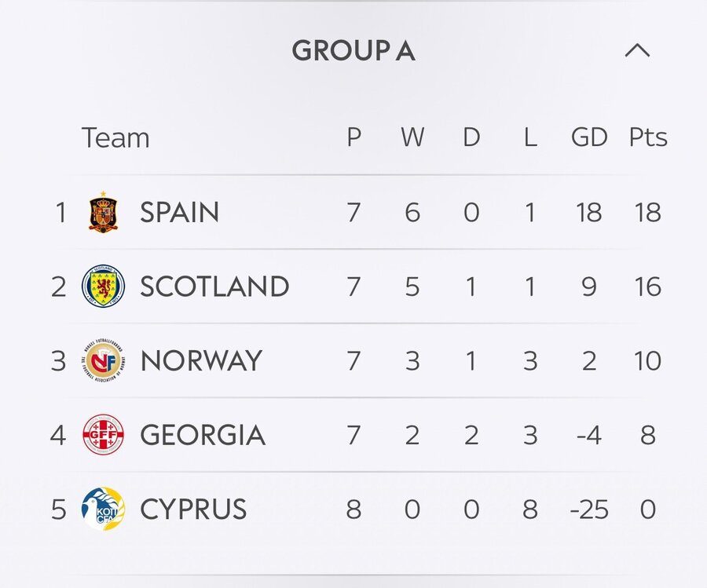Screen dimensions: 707x588
Task: Click Scotland's 16 points value
Action: [648, 287]
